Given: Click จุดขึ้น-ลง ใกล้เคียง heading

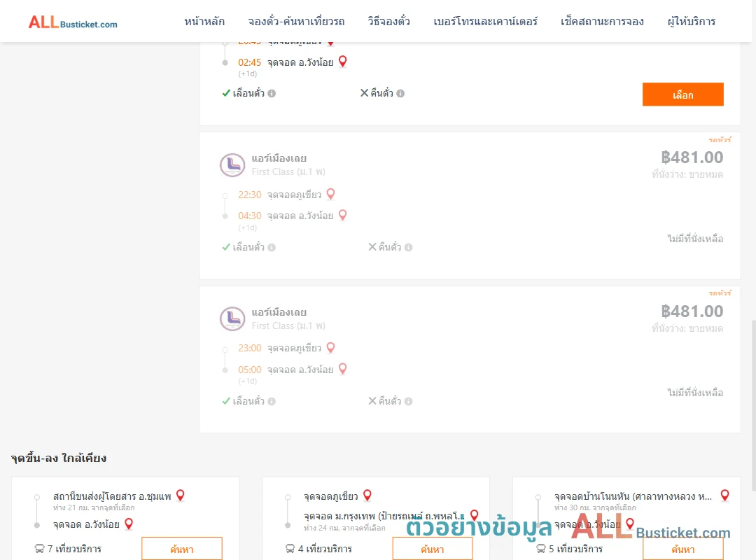Looking at the screenshot, I should [59, 458].
